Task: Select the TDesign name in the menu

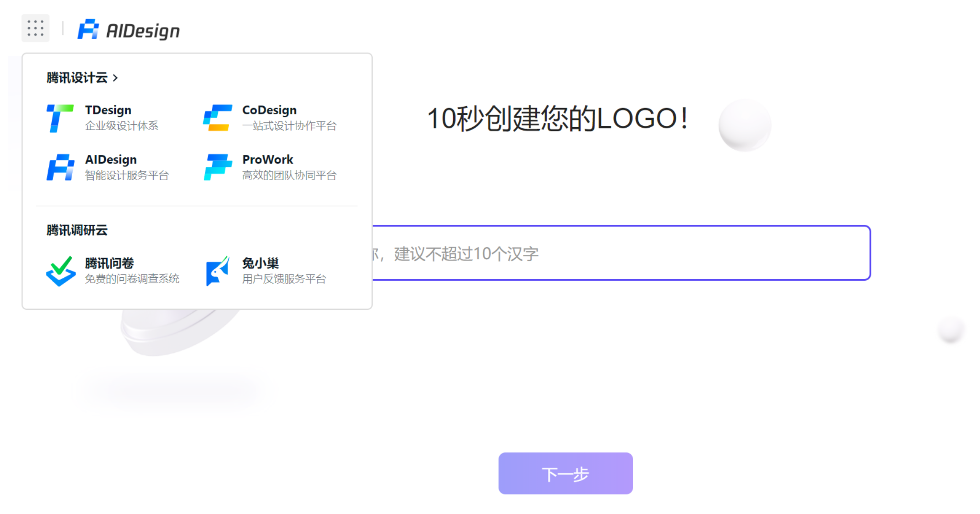Action: click(108, 110)
